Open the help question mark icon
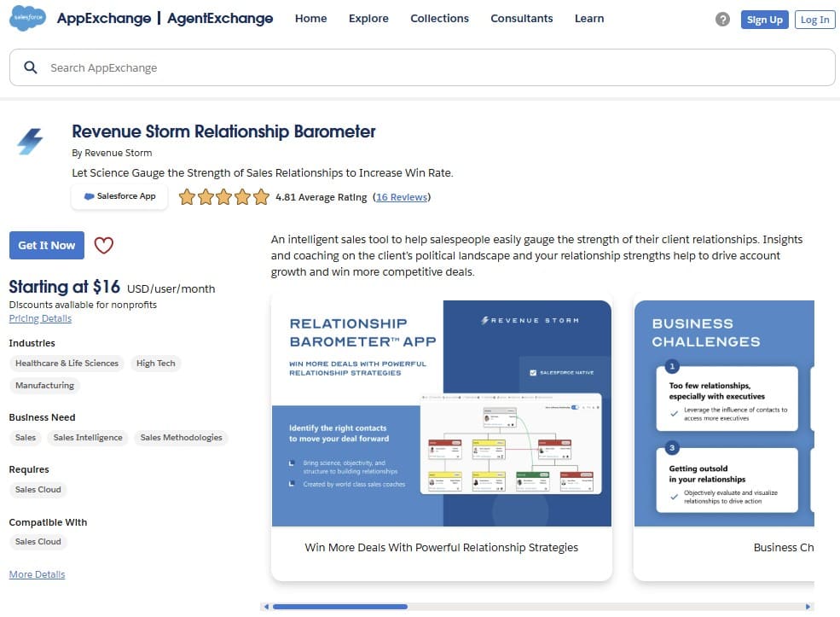 [x=722, y=20]
